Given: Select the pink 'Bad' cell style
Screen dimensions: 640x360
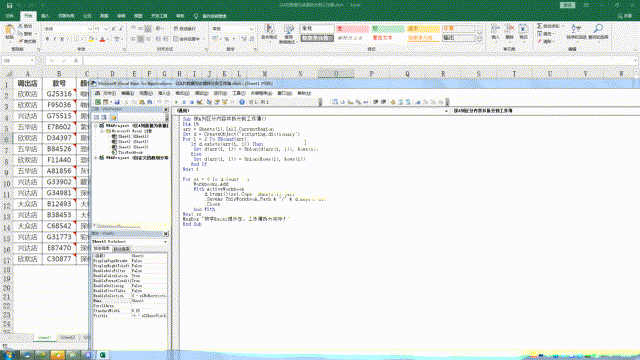Looking at the screenshot, I should 352,29.
